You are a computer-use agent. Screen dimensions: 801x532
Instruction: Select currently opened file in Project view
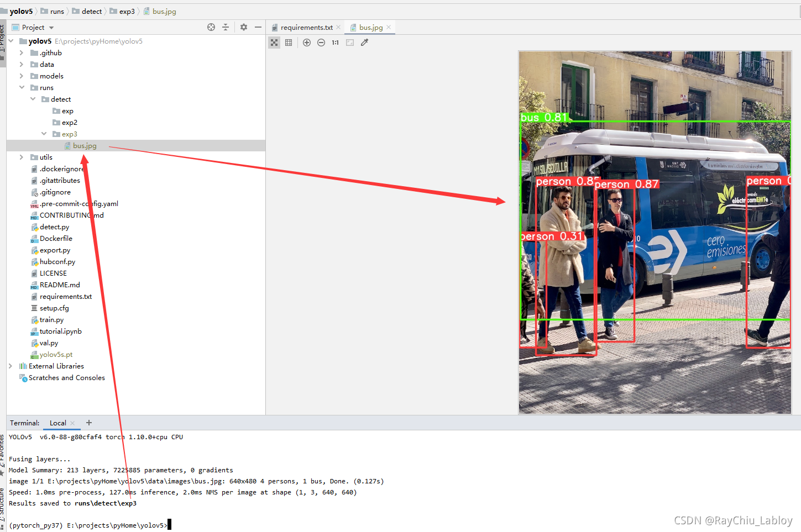click(211, 27)
